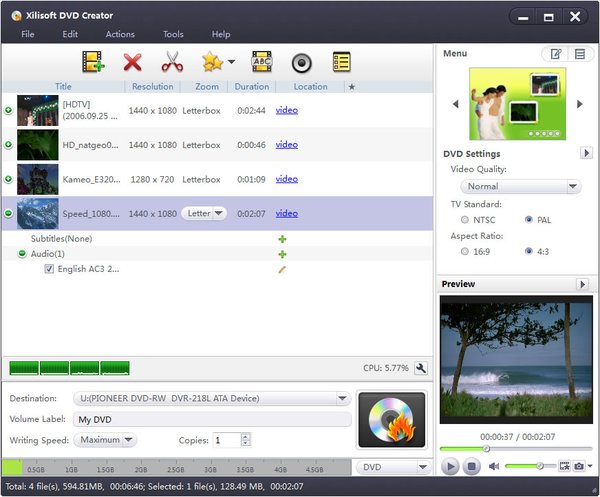Click the video link for HD_natgeo file
The width and height of the screenshot is (600, 497).
(286, 145)
